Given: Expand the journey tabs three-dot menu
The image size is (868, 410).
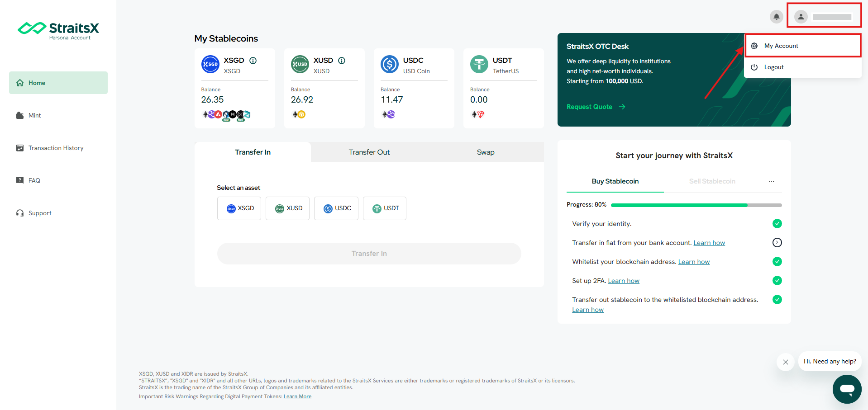Looking at the screenshot, I should tap(772, 181).
